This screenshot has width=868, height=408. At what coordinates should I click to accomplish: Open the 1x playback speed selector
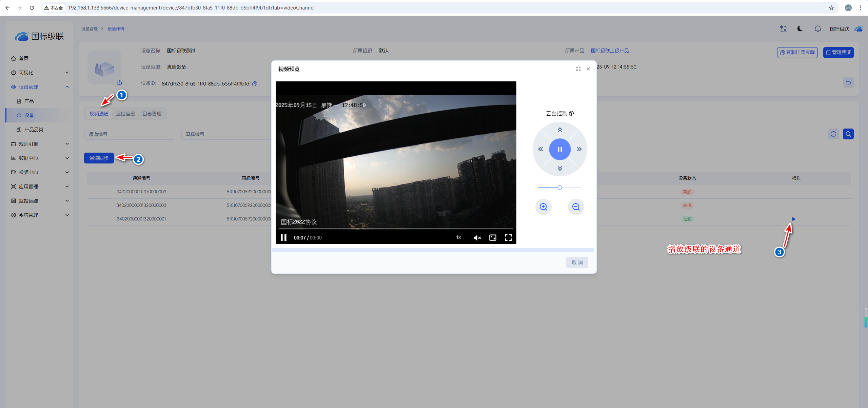coord(458,237)
